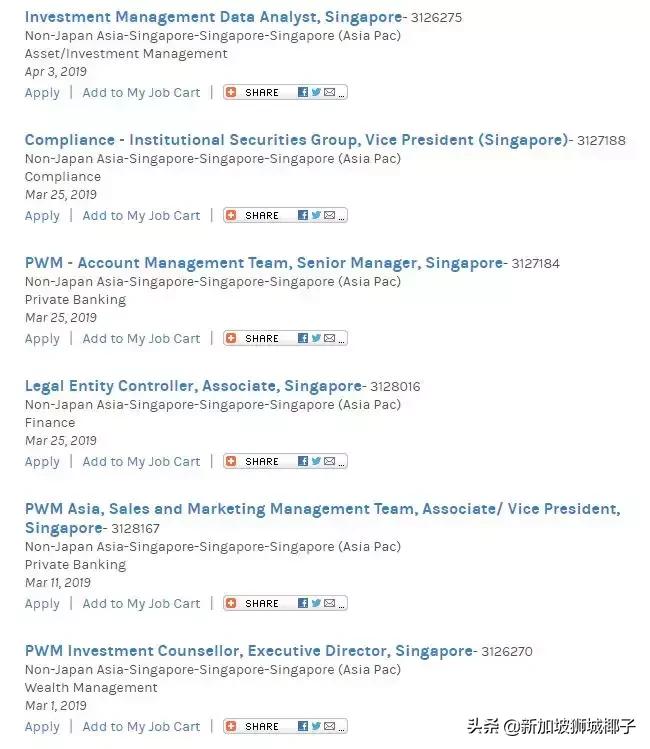650x749 pixels.
Task: Add Investment Management Data Analyst to Job Cart
Action: pos(141,93)
